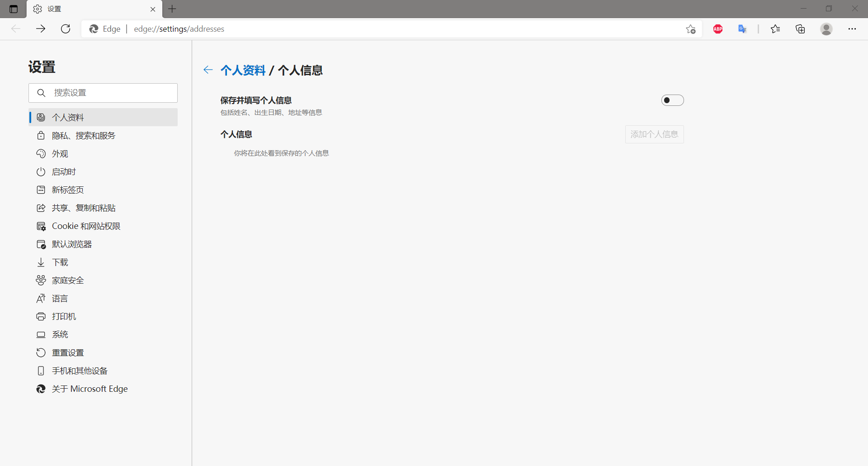Open the Settings and more ellipsis menu

coord(852,29)
